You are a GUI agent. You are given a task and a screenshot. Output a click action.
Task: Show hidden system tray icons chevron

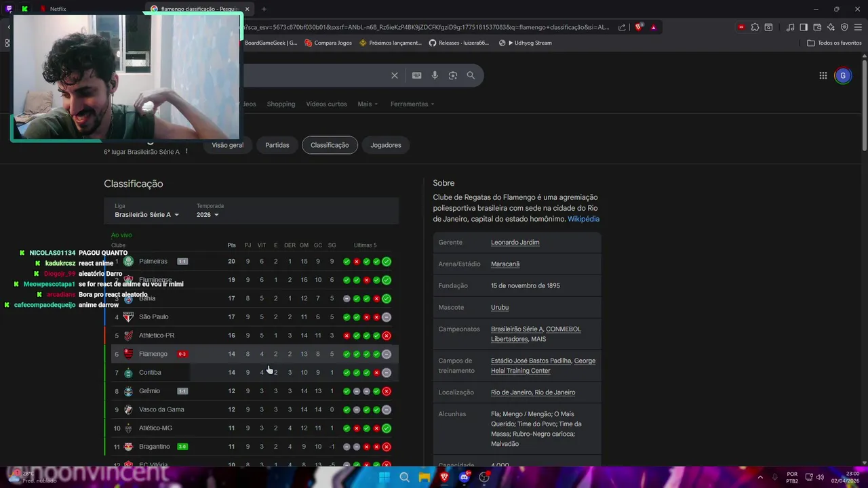click(x=759, y=477)
